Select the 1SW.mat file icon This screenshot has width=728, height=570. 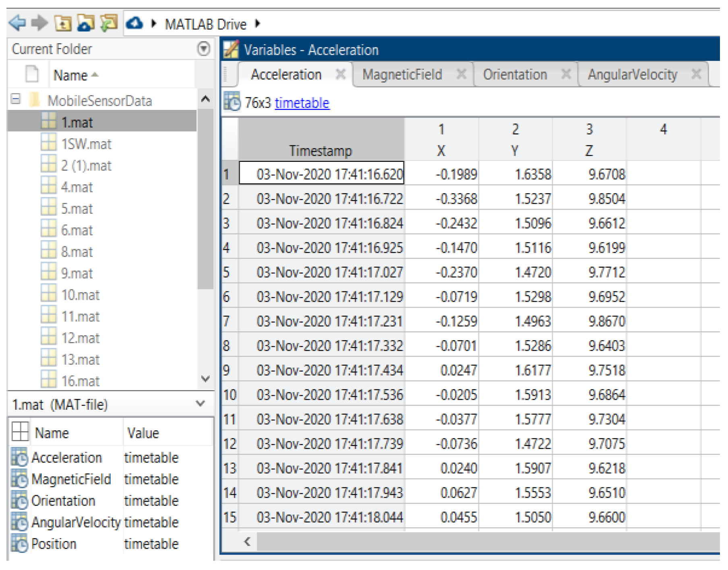tap(49, 144)
